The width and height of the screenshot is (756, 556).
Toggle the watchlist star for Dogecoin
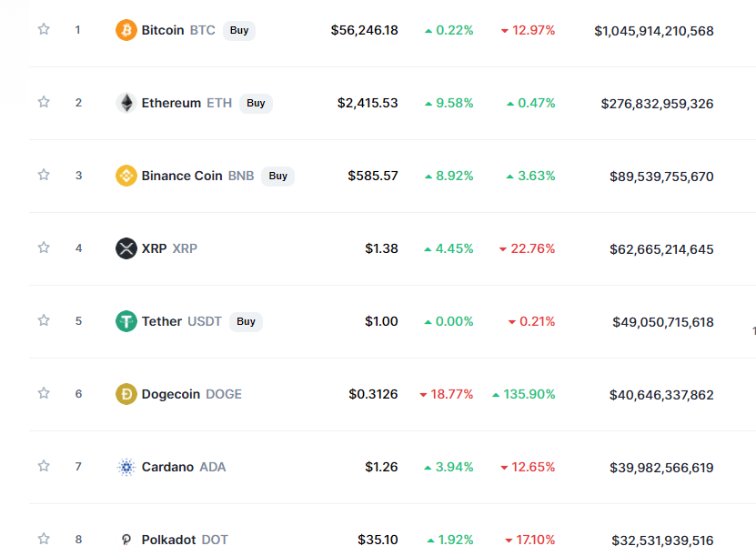(44, 393)
